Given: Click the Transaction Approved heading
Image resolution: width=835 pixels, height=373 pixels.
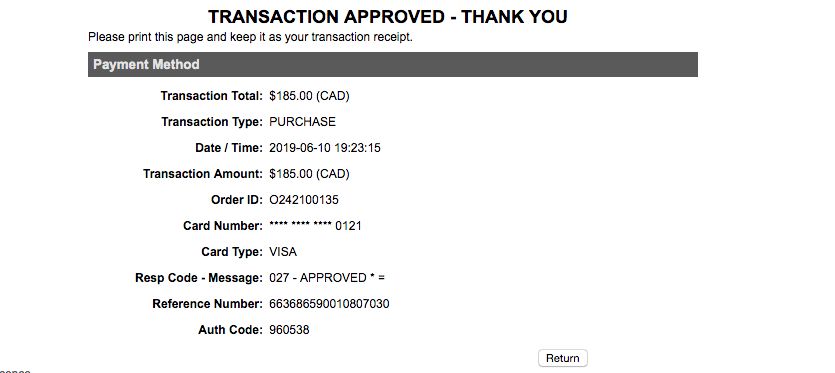Looking at the screenshot, I should [387, 17].
